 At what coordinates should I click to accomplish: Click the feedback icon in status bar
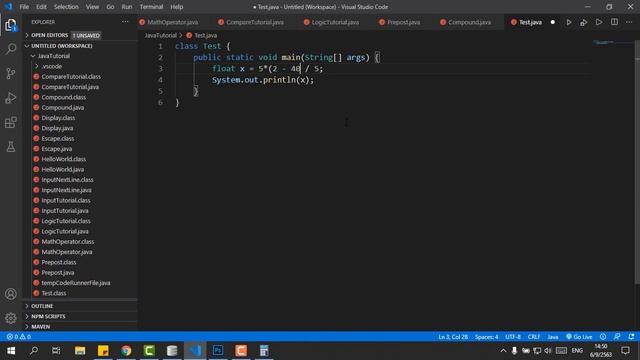point(617,337)
